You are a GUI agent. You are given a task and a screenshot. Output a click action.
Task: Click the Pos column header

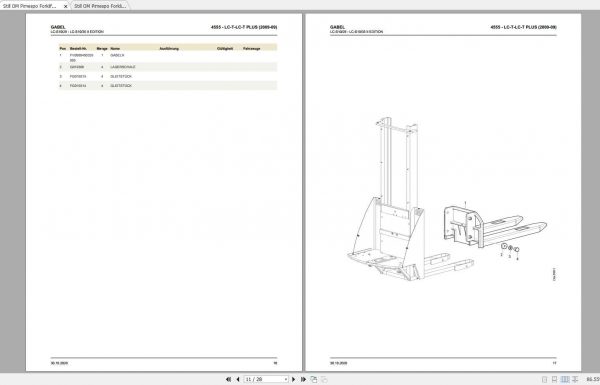(x=63, y=49)
